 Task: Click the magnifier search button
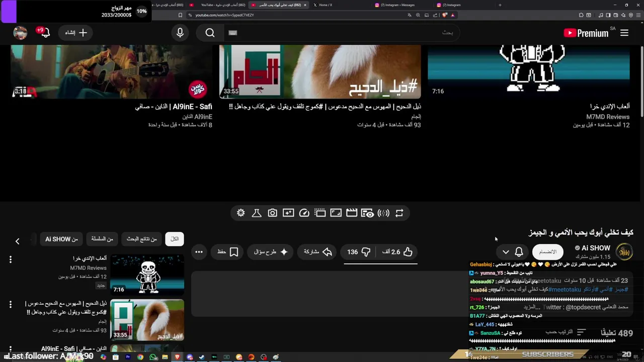(210, 33)
